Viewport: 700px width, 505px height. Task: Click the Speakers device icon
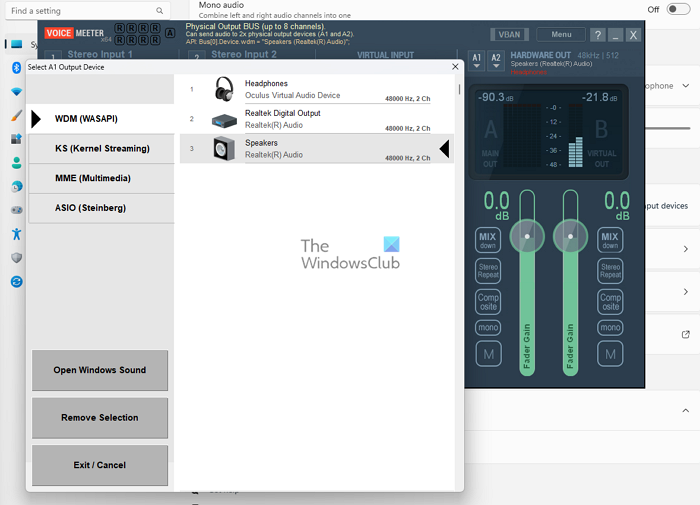224,149
